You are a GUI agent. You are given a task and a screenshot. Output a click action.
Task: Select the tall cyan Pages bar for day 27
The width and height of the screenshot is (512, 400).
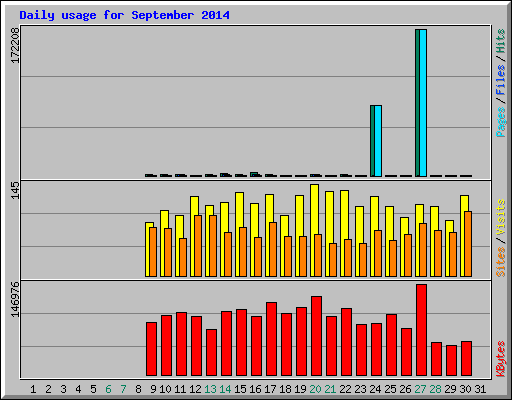click(x=423, y=103)
